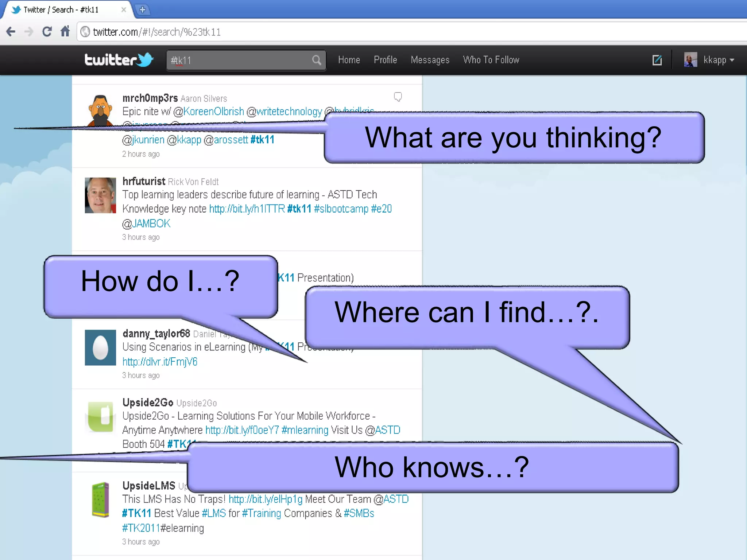Click UpsideLMS green box avatar
747x560 pixels.
100,499
